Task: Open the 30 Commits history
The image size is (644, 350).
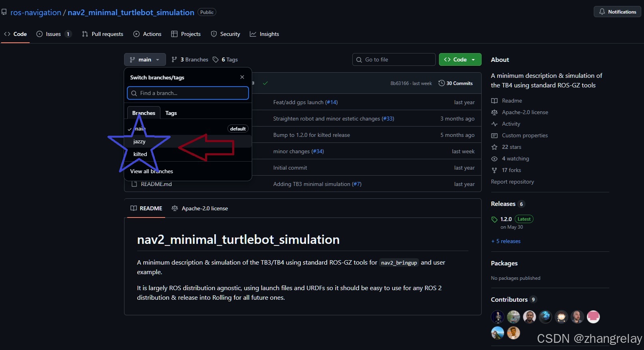Action: 456,83
